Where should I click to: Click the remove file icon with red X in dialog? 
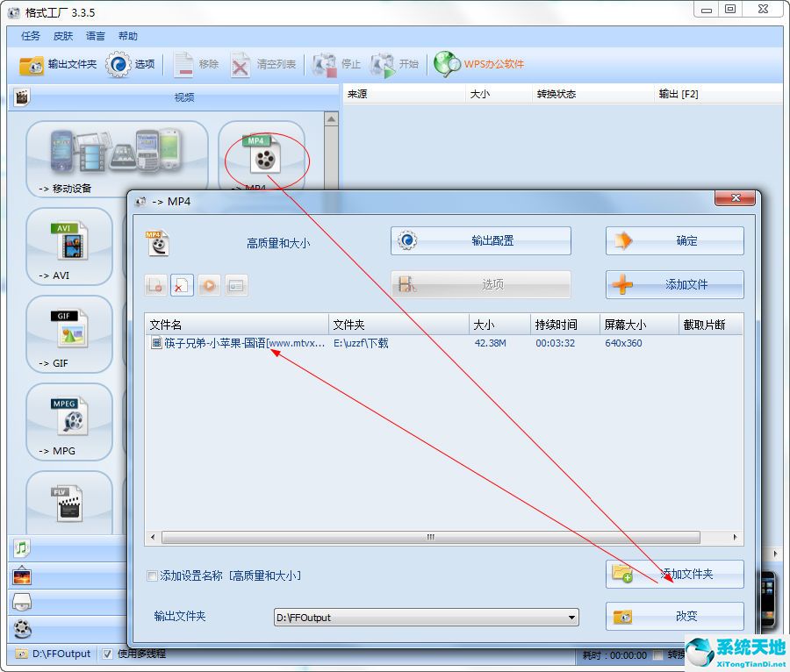click(182, 285)
